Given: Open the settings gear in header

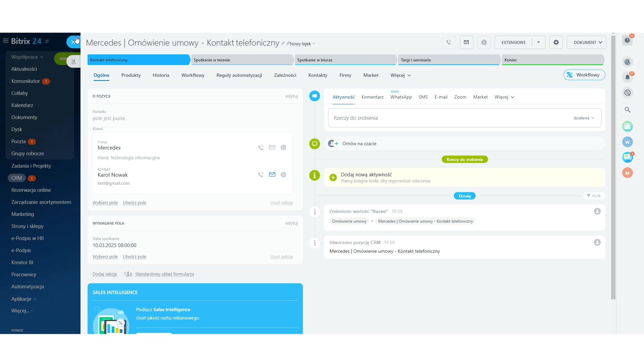Looking at the screenshot, I should 556,42.
